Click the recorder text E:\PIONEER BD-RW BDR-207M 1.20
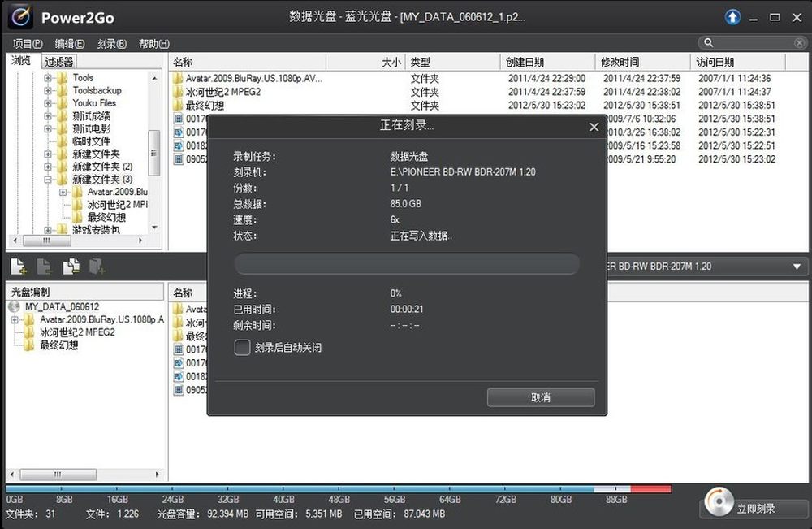Image resolution: width=812 pixels, height=529 pixels. click(463, 171)
